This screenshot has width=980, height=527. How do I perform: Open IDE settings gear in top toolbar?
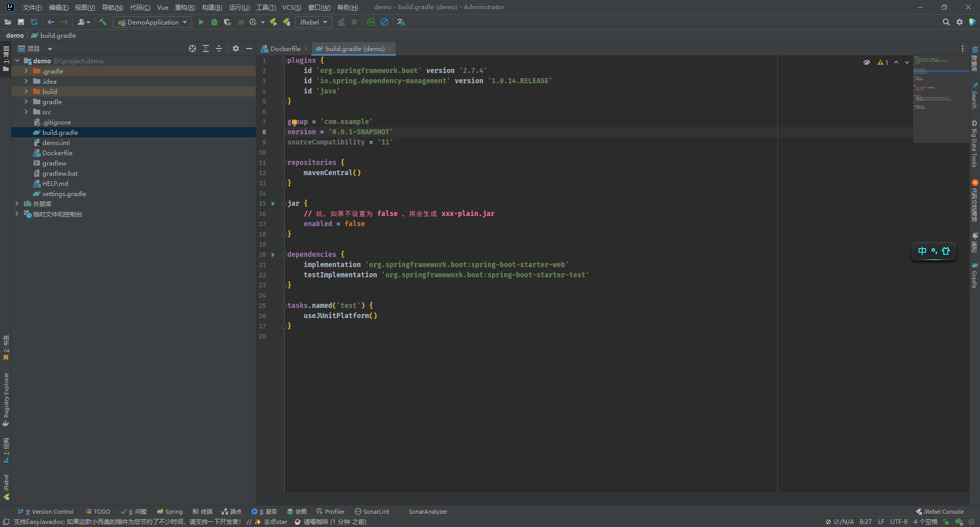pos(960,22)
